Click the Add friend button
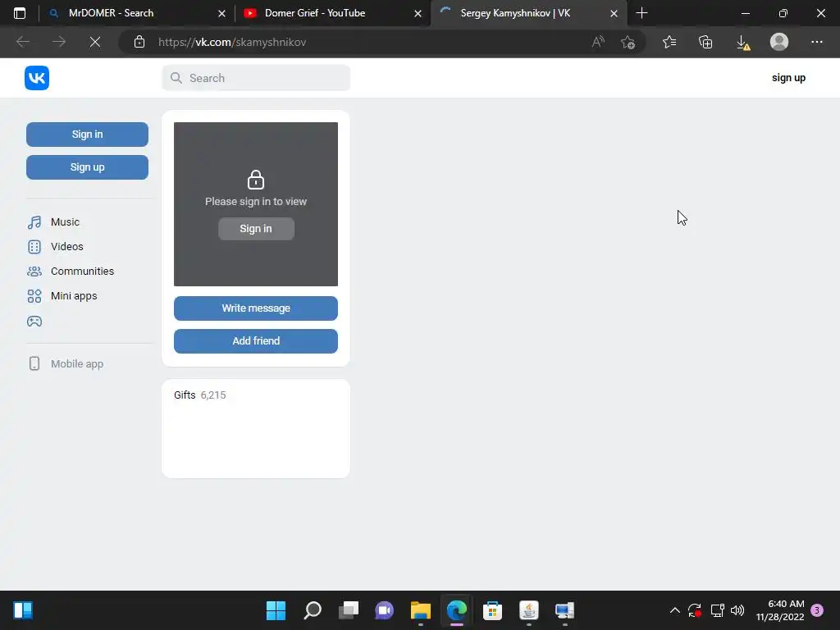The width and height of the screenshot is (840, 630). [x=256, y=341]
